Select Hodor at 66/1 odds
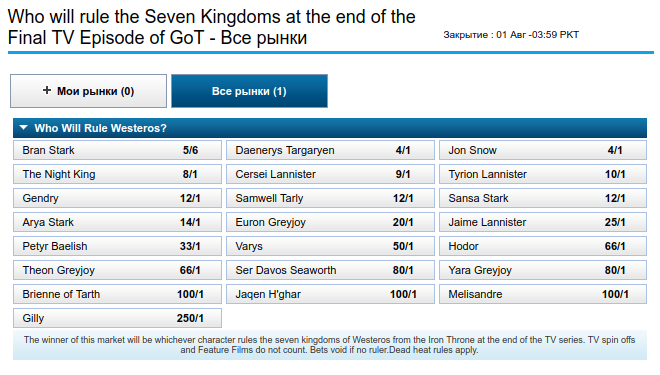The image size is (660, 375). (x=543, y=246)
